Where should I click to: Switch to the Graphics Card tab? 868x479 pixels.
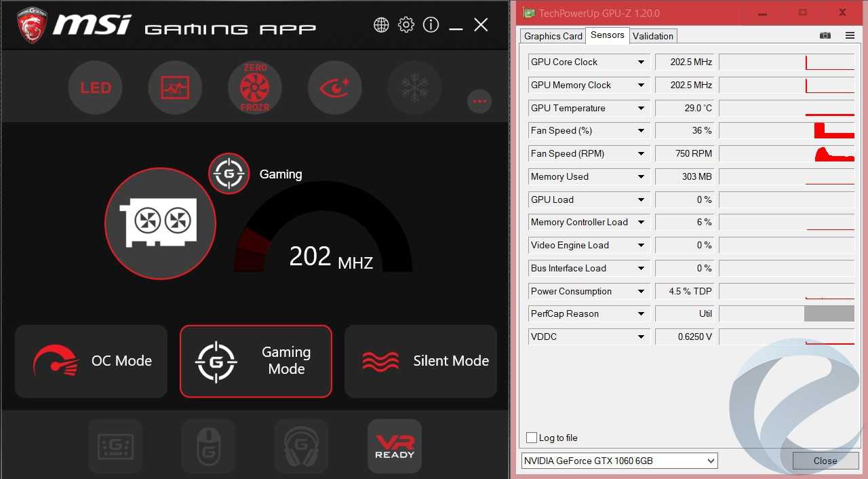click(553, 36)
